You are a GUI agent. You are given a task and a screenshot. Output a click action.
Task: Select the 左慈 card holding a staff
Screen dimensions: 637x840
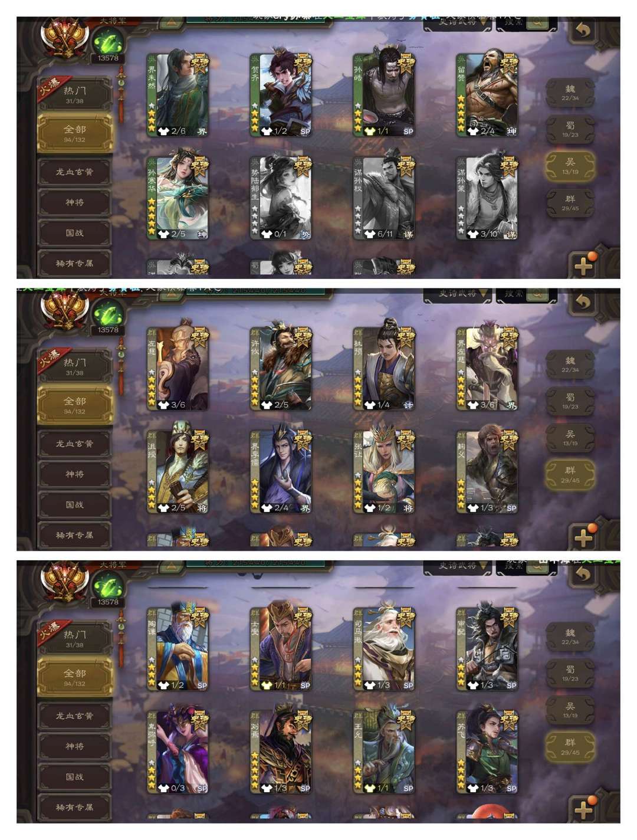(x=178, y=368)
